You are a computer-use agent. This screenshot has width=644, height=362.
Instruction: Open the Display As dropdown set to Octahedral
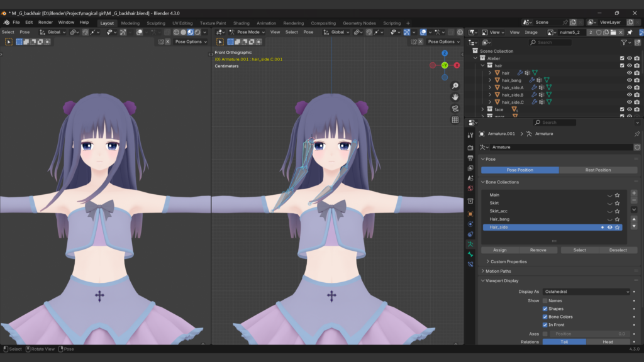click(587, 292)
